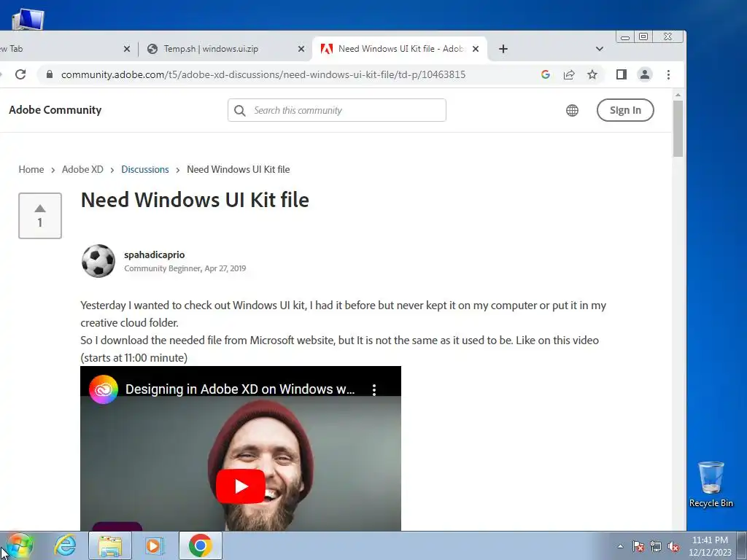Bookmark this page with the star icon
The height and width of the screenshot is (560, 747).
592,74
